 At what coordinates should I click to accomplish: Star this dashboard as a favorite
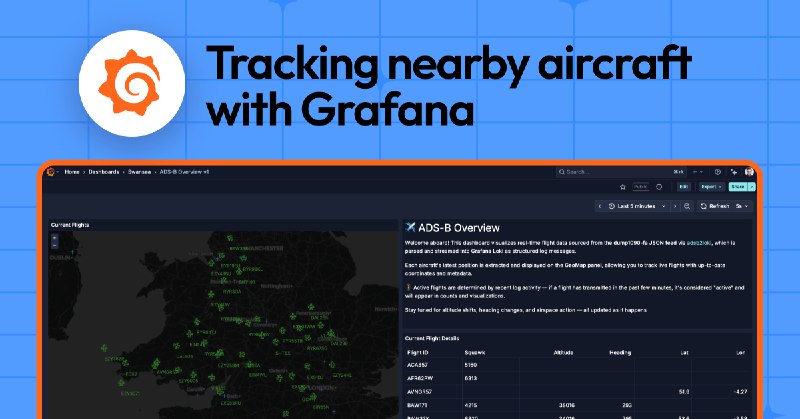[x=622, y=187]
